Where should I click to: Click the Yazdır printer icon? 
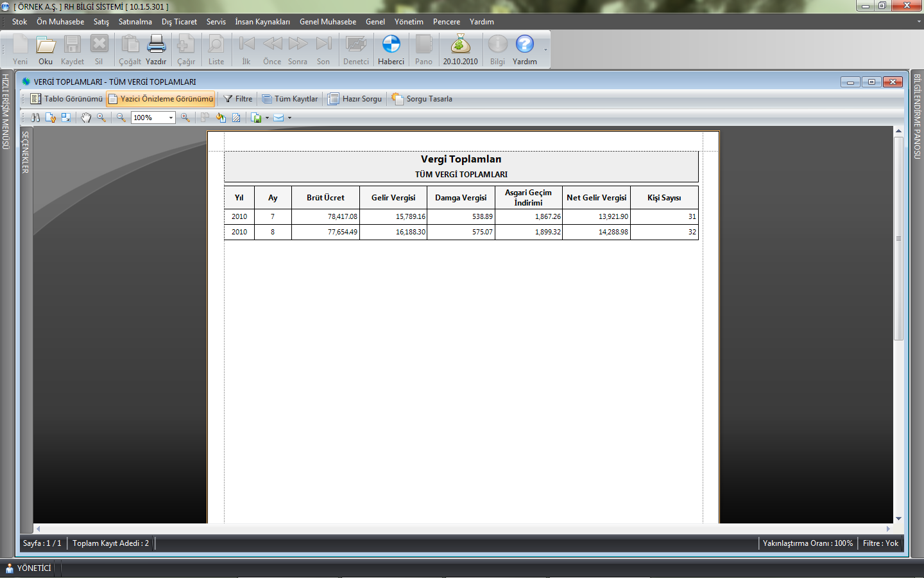(x=156, y=45)
